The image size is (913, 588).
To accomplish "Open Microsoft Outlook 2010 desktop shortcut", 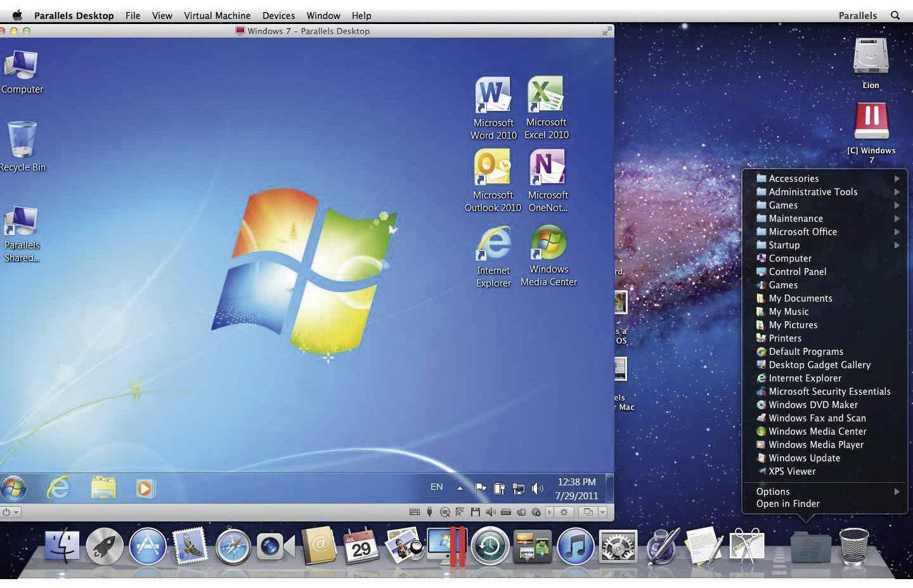I will 493,180.
